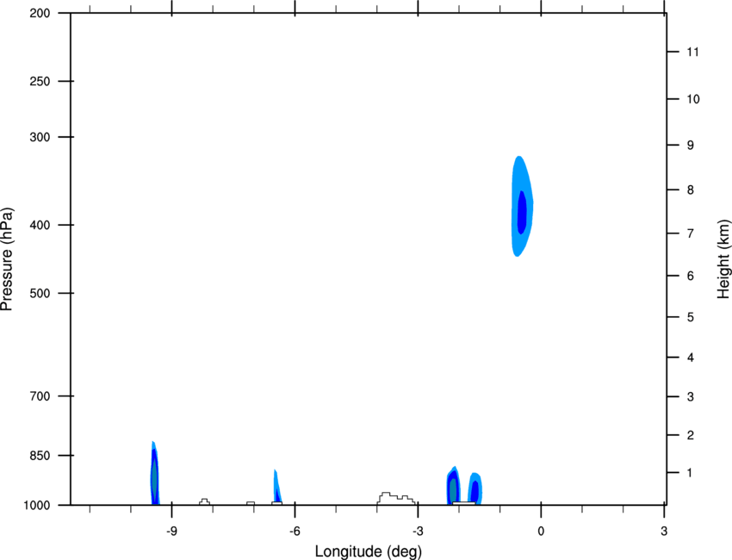Click the 7 km height label
732x560 pixels.
(x=691, y=233)
